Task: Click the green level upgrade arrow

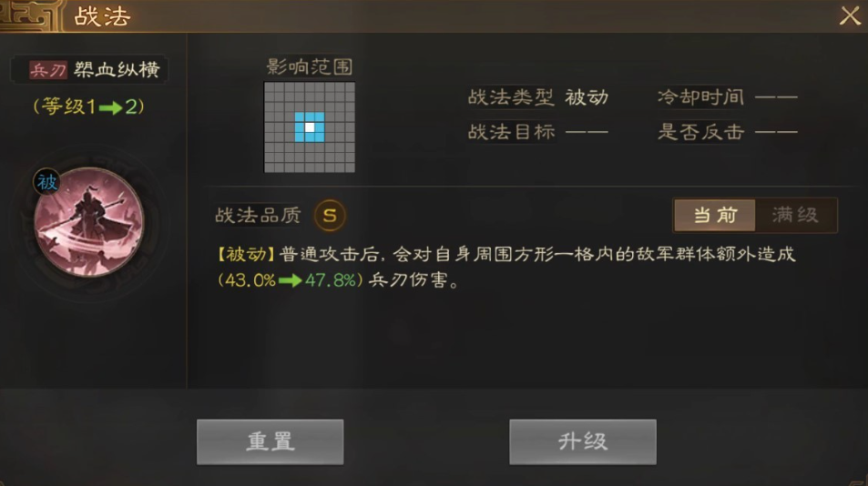Action: (111, 107)
